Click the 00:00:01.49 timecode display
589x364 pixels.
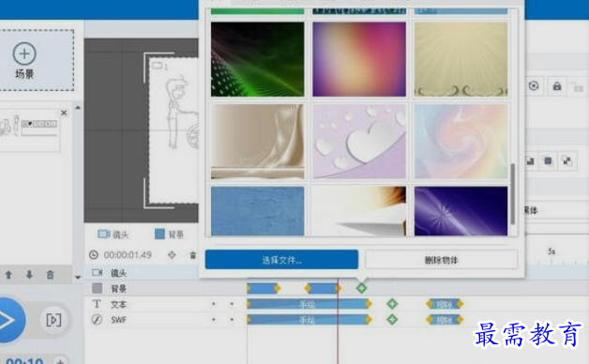tap(128, 255)
